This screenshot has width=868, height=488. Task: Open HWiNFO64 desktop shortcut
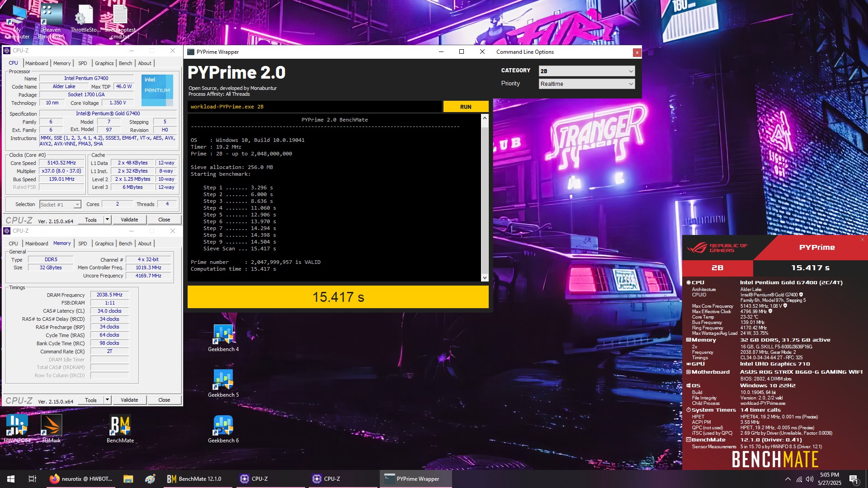(x=17, y=429)
